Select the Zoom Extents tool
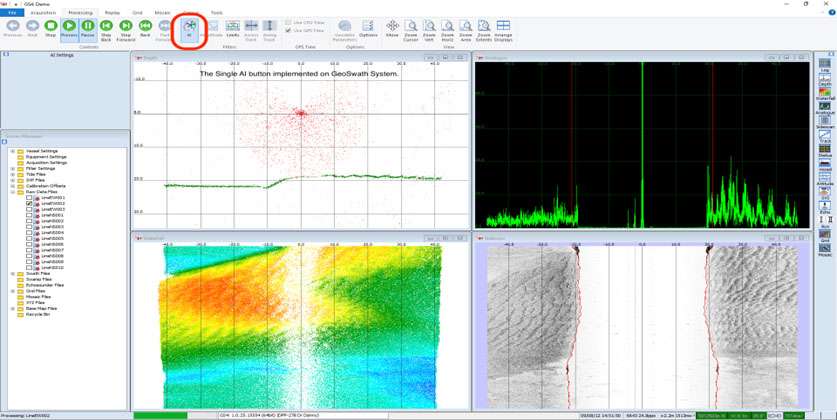837x420 pixels. 484,30
